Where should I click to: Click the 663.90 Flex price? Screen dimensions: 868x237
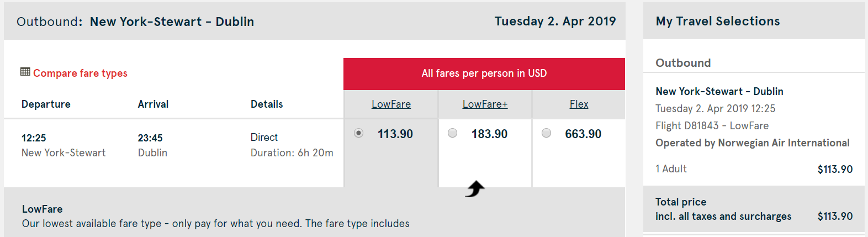point(583,134)
